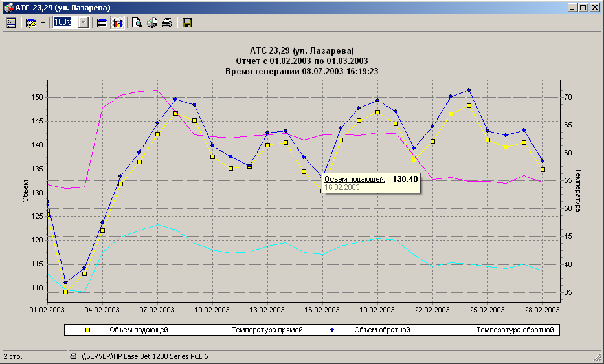Print the report with printer icon
This screenshot has width=604, height=364.
pyautogui.click(x=167, y=23)
